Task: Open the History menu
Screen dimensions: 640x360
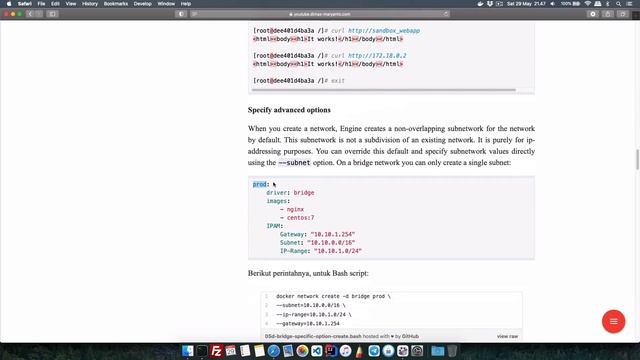Action: pos(90,4)
